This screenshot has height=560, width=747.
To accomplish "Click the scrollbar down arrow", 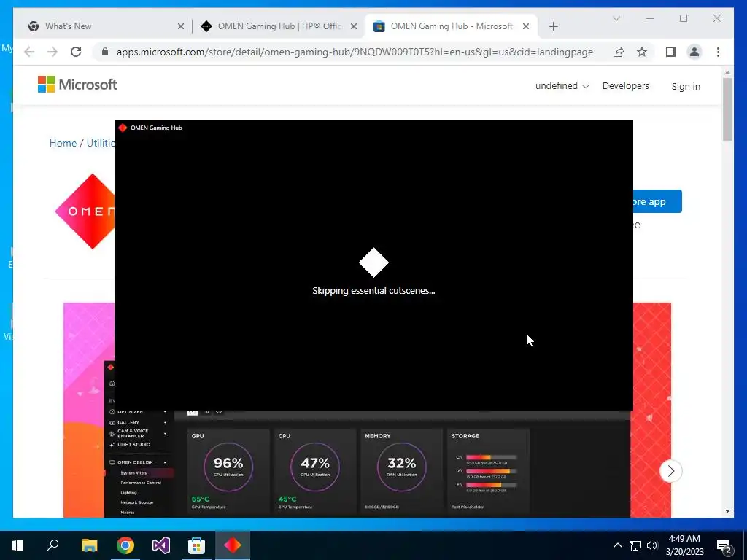I will coord(727,511).
